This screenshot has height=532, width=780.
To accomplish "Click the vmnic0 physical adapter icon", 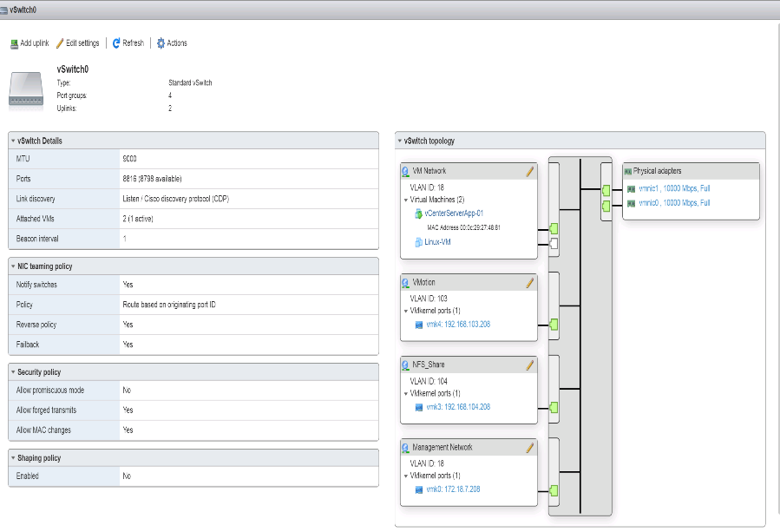I will point(631,203).
